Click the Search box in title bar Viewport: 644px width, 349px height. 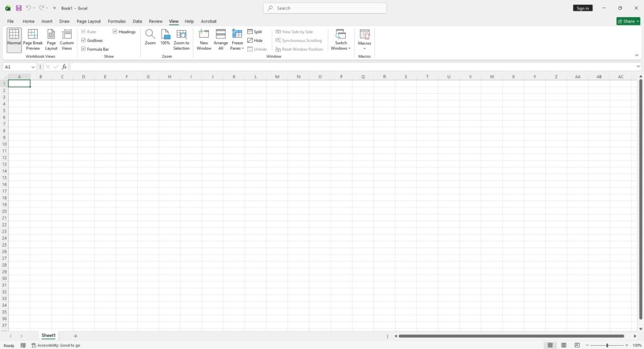tap(325, 8)
